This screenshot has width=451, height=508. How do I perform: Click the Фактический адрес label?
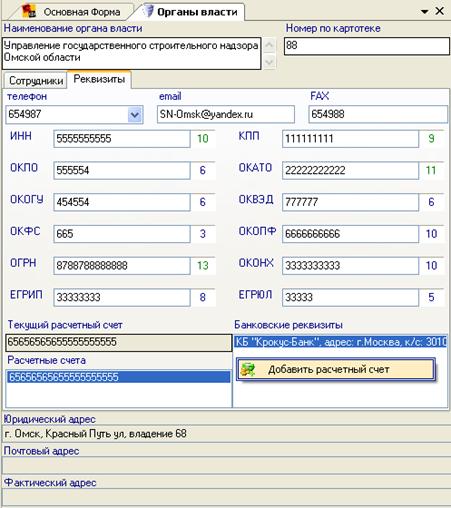(50, 483)
